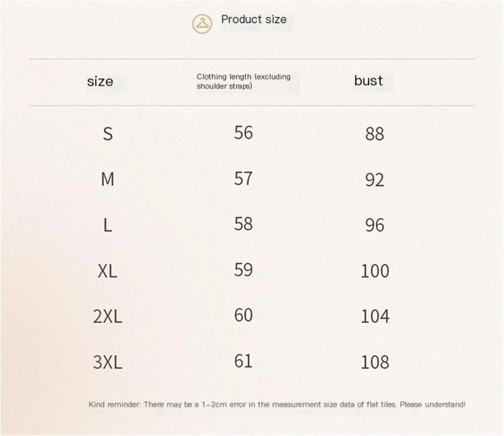The image size is (504, 436).
Task: Click the clothing length value 56
Action: [x=243, y=133]
